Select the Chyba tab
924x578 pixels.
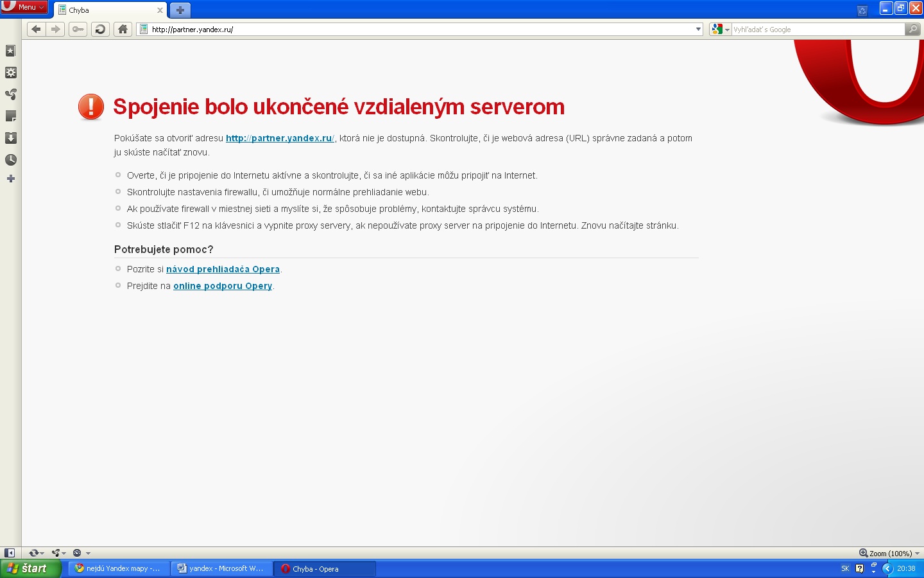111,10
